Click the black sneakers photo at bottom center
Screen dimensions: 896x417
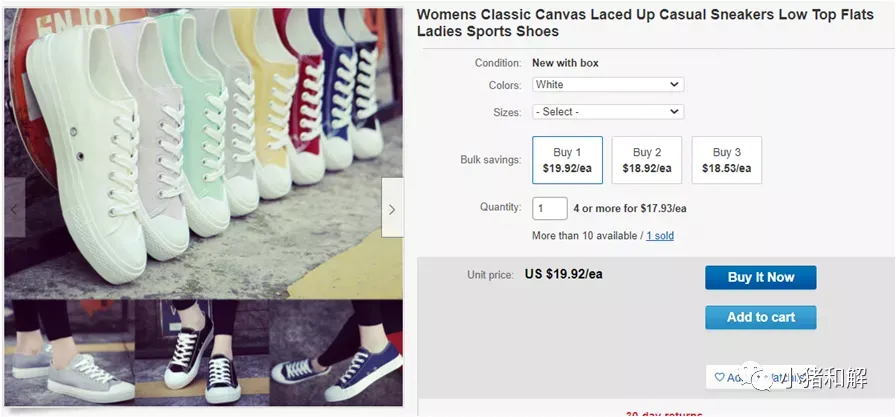pos(202,352)
